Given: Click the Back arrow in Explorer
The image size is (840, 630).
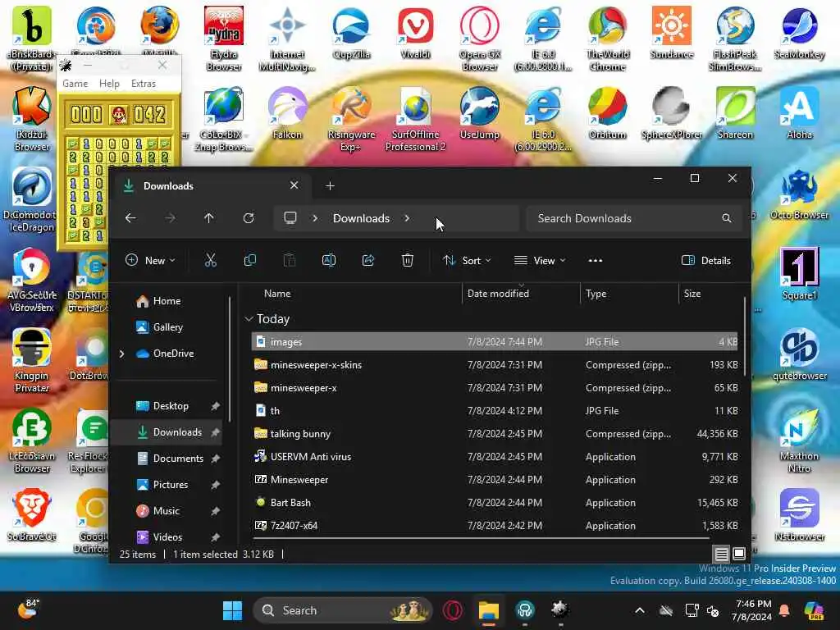Looking at the screenshot, I should click(130, 218).
